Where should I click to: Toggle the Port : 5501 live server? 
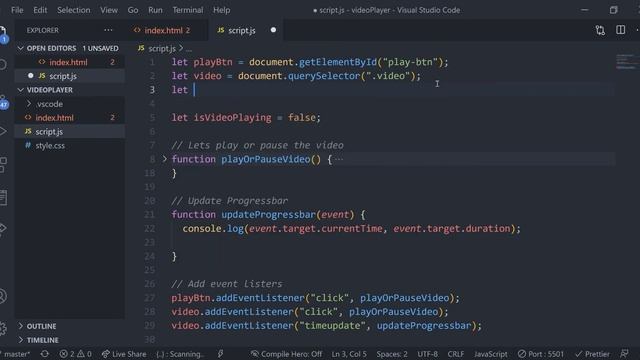click(x=540, y=353)
